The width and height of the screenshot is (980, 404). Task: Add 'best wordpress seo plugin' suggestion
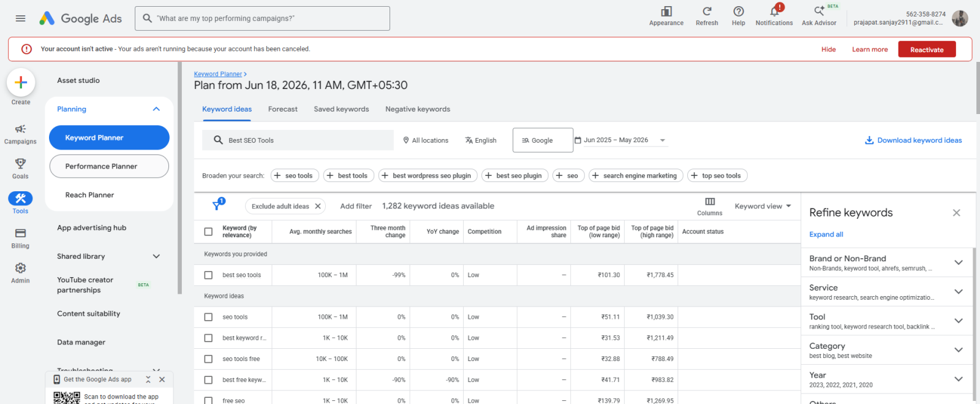(x=427, y=175)
